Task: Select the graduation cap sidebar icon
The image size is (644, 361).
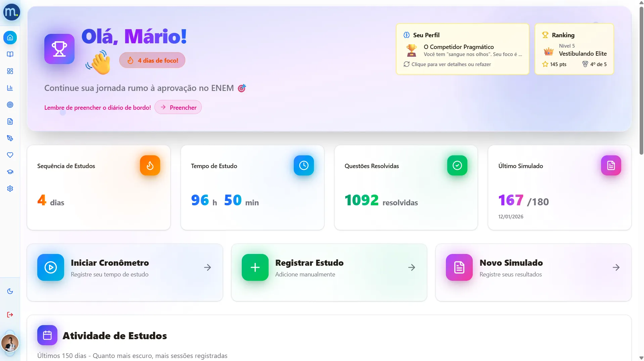Action: 10,172
